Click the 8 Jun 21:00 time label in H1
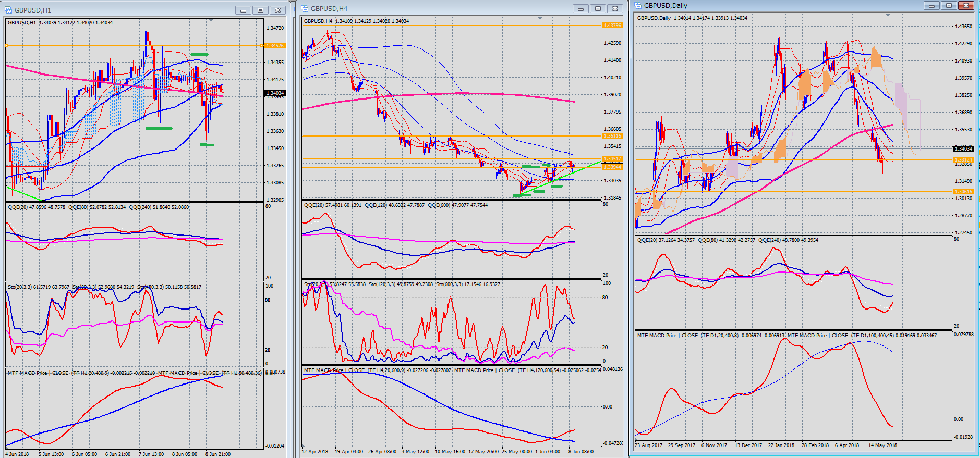The height and width of the screenshot is (458, 980). click(218, 454)
